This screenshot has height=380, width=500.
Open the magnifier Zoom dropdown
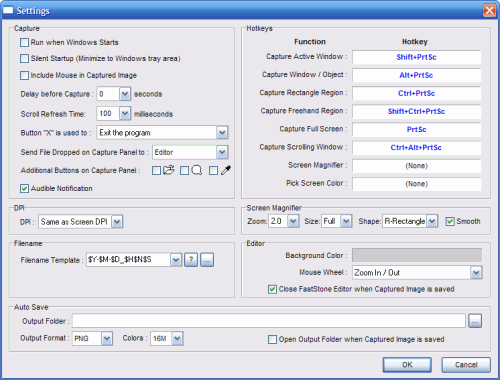pyautogui.click(x=293, y=221)
